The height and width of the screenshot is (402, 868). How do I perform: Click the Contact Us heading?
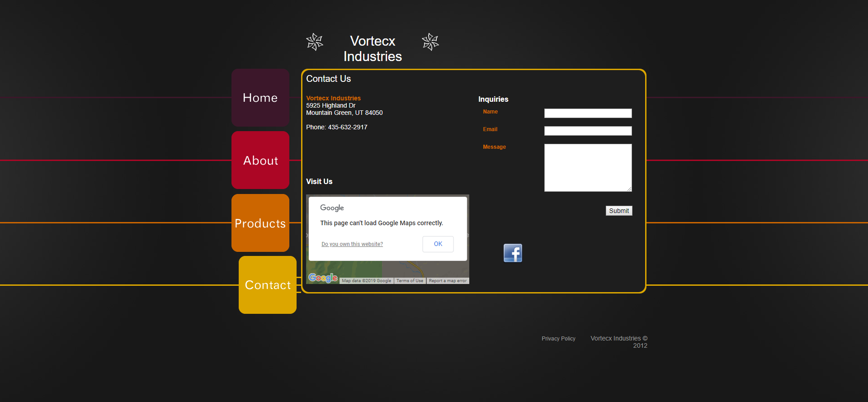[x=329, y=79]
